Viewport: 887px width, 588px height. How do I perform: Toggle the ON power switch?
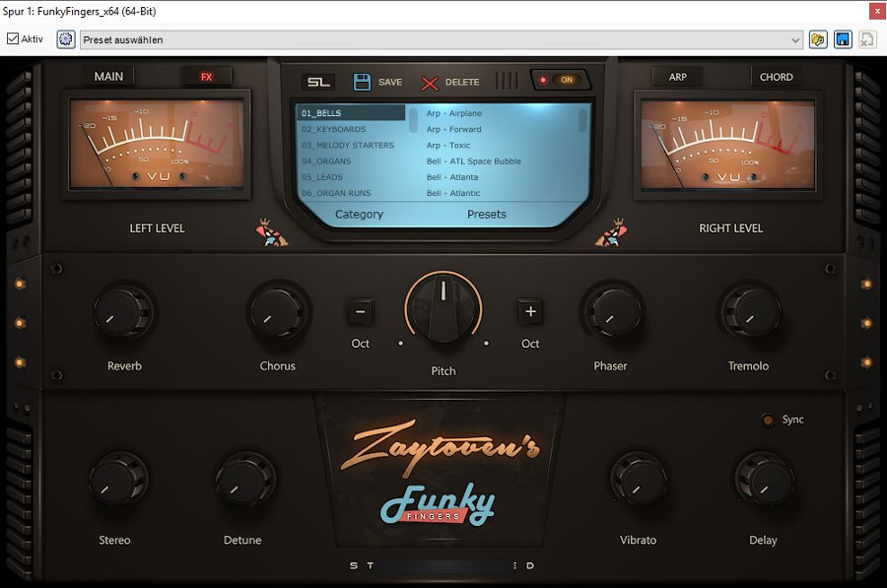point(561,81)
